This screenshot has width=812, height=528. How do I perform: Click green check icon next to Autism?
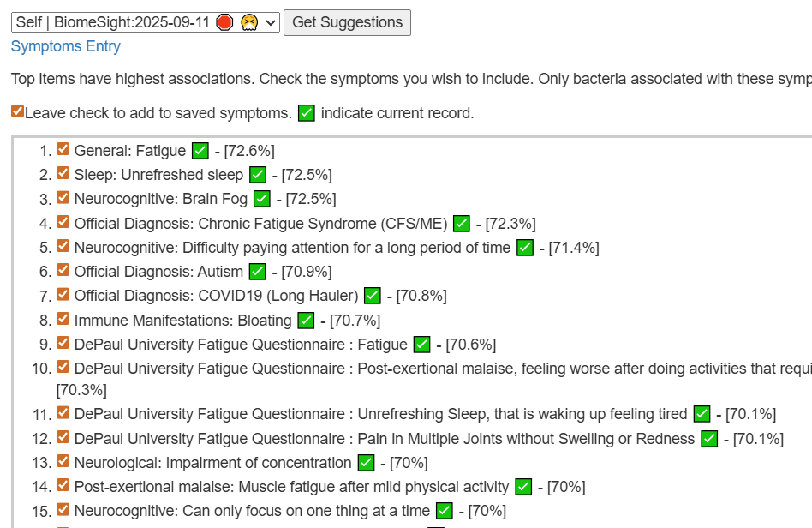[258, 272]
